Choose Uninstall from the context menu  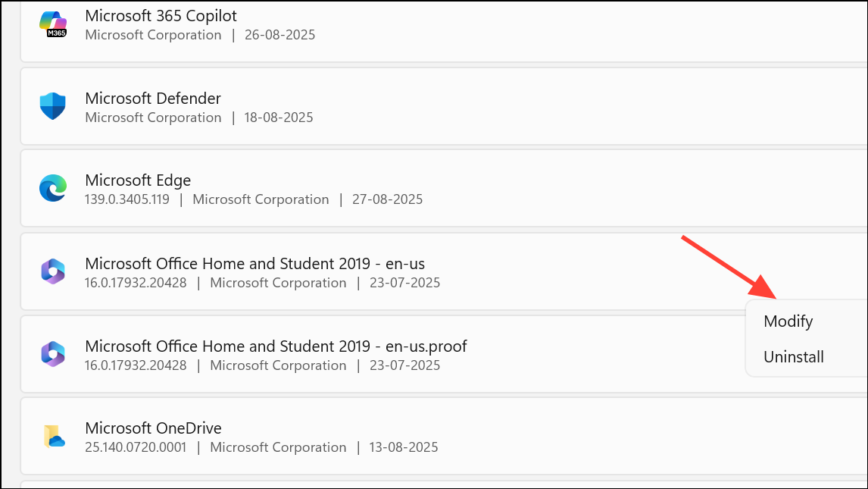[x=793, y=357]
